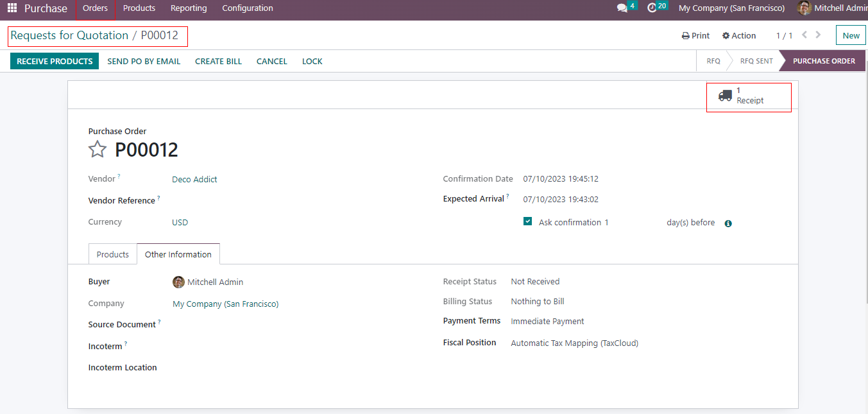Uncheck the Ask confirmation checkbox
The image size is (868, 414).
click(527, 221)
